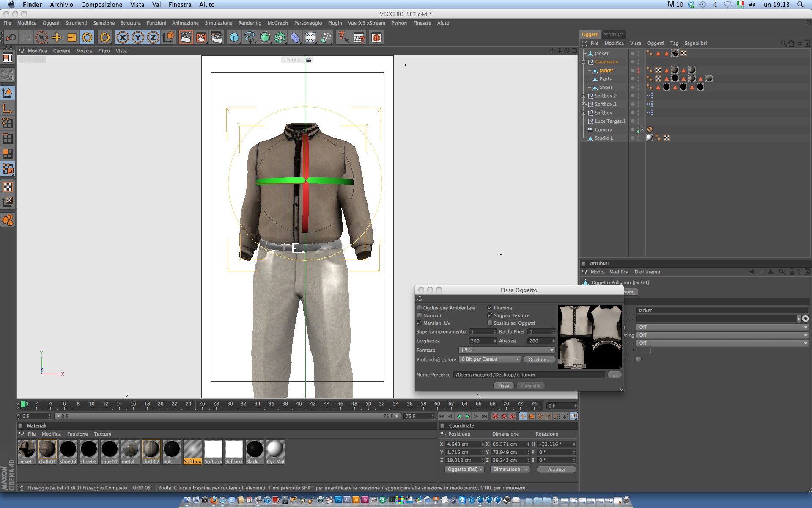812x508 pixels.
Task: Click the Fissa button
Action: pyautogui.click(x=503, y=386)
